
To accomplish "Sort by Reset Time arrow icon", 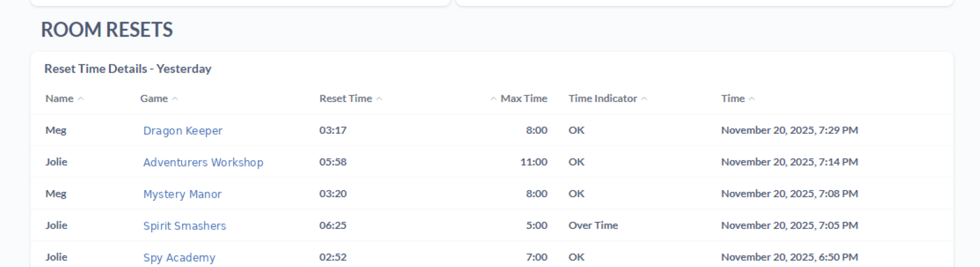I will tap(379, 99).
